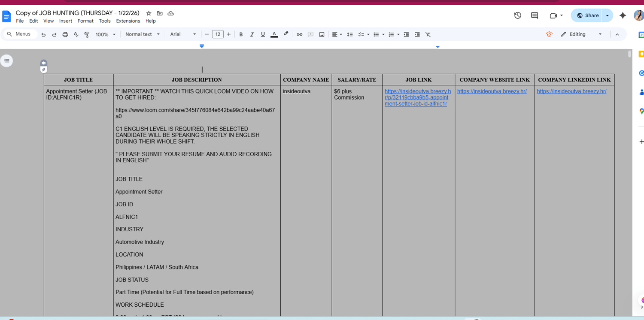The width and height of the screenshot is (644, 320).
Task: Open version history clock icon
Action: pyautogui.click(x=517, y=15)
